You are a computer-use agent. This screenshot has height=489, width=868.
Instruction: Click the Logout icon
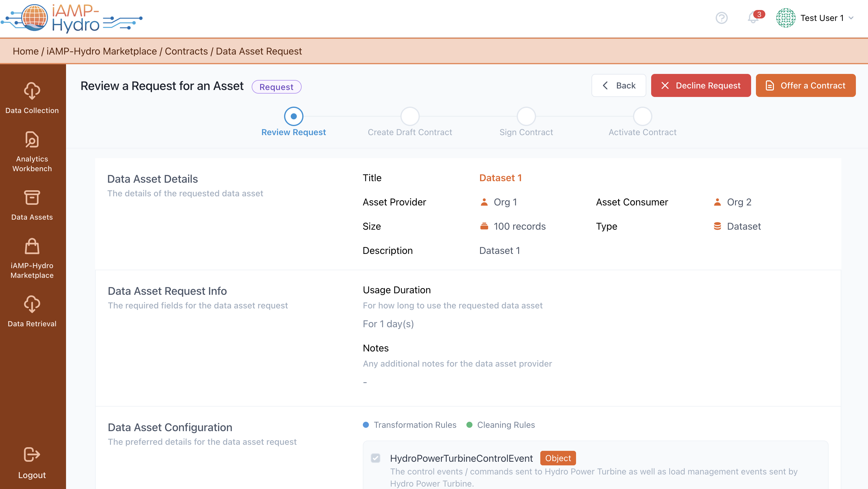(32, 454)
